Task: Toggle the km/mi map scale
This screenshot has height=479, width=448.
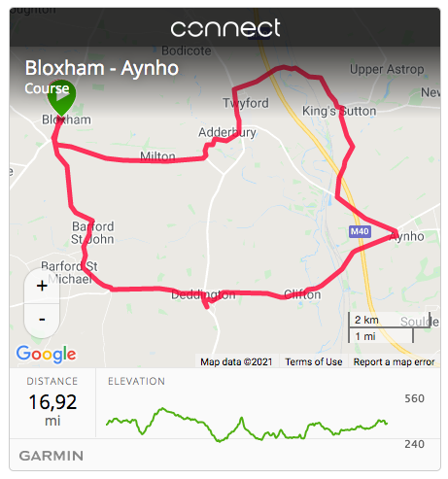Action: tap(389, 327)
